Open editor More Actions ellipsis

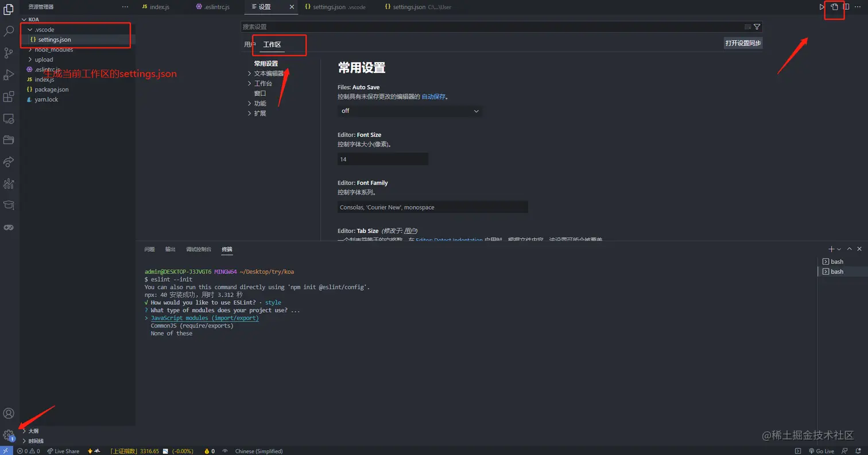[858, 7]
